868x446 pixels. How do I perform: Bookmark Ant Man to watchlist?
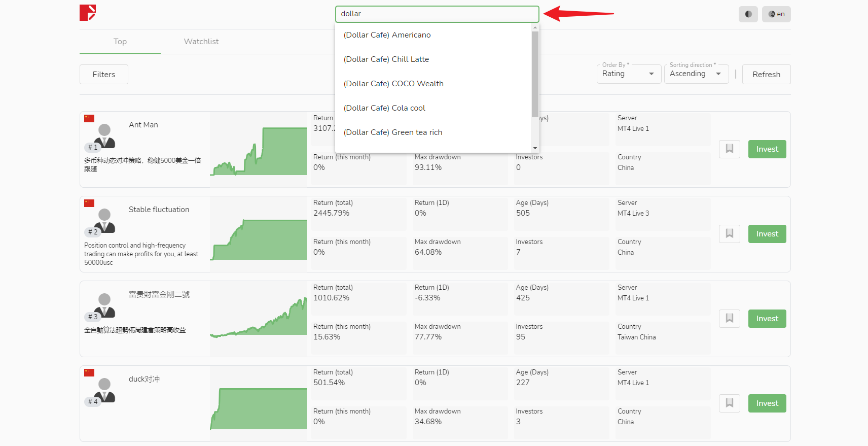(729, 149)
